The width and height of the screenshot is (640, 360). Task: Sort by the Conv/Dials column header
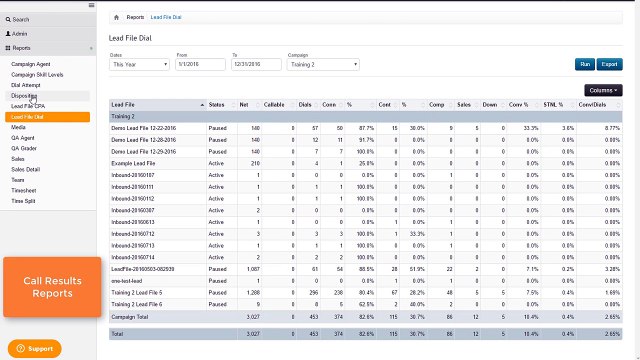pos(600,105)
